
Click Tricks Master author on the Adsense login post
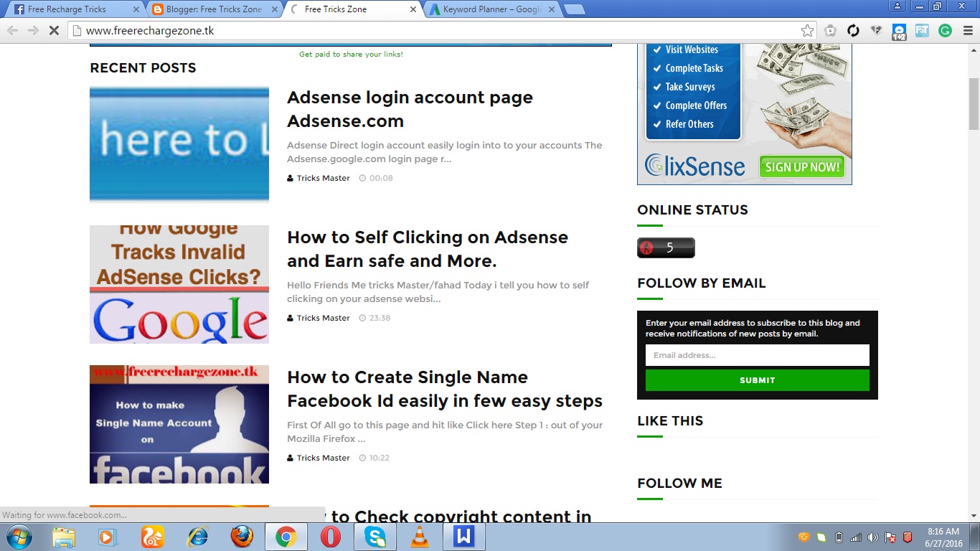coord(323,178)
